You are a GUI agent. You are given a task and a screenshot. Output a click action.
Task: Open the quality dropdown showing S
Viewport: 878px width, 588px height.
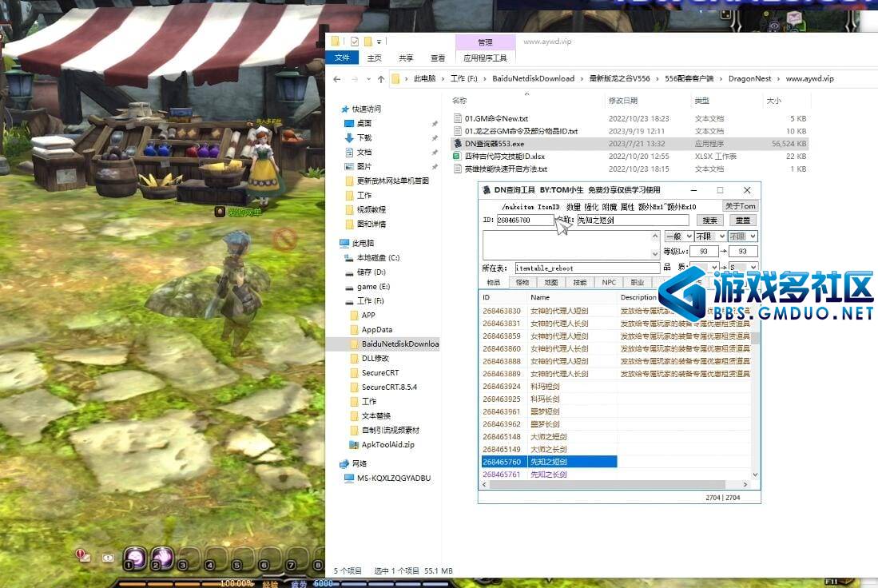coord(742,267)
